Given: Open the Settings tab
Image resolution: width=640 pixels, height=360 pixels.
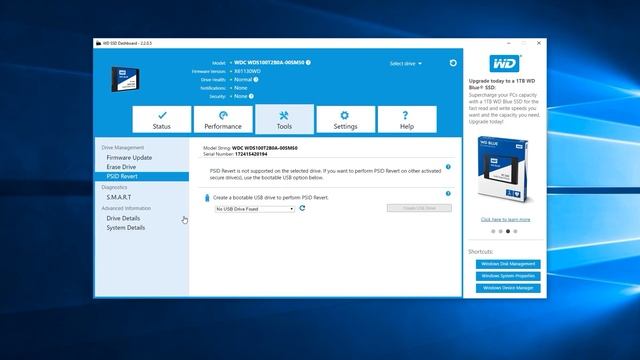Looking at the screenshot, I should (x=346, y=119).
